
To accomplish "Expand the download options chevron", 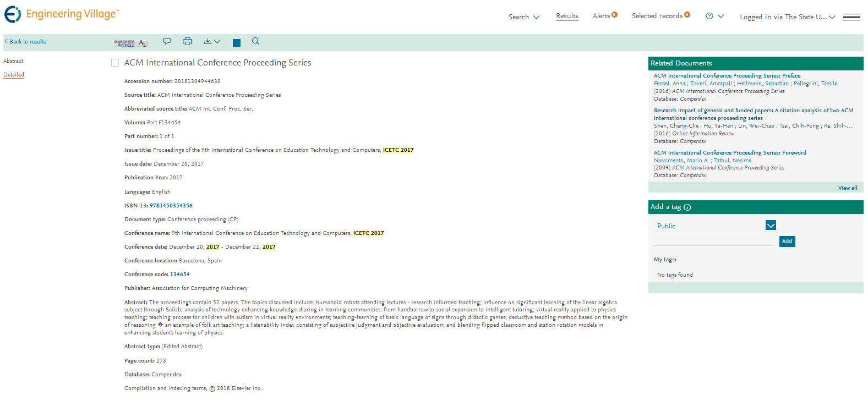I will tap(217, 41).
